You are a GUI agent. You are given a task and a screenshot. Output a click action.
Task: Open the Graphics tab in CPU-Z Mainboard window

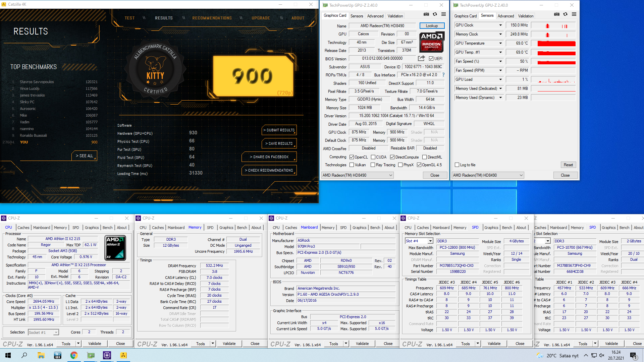click(x=360, y=228)
